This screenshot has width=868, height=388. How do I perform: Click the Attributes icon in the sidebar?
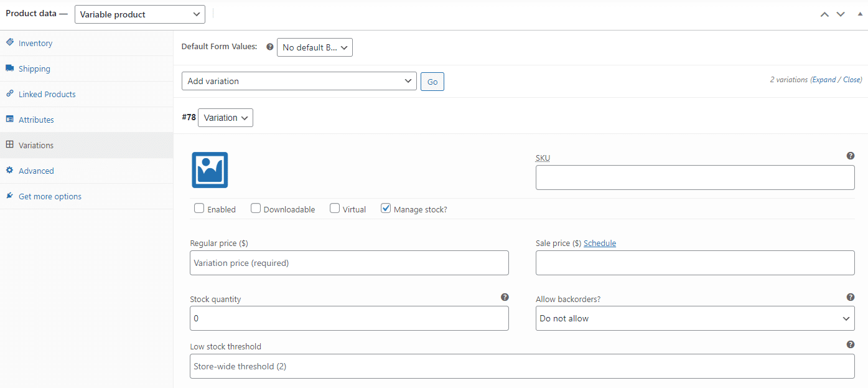(10, 118)
